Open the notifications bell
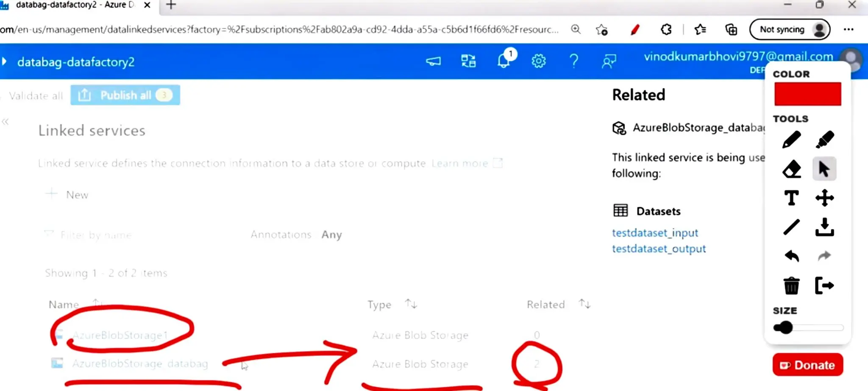 click(x=504, y=61)
